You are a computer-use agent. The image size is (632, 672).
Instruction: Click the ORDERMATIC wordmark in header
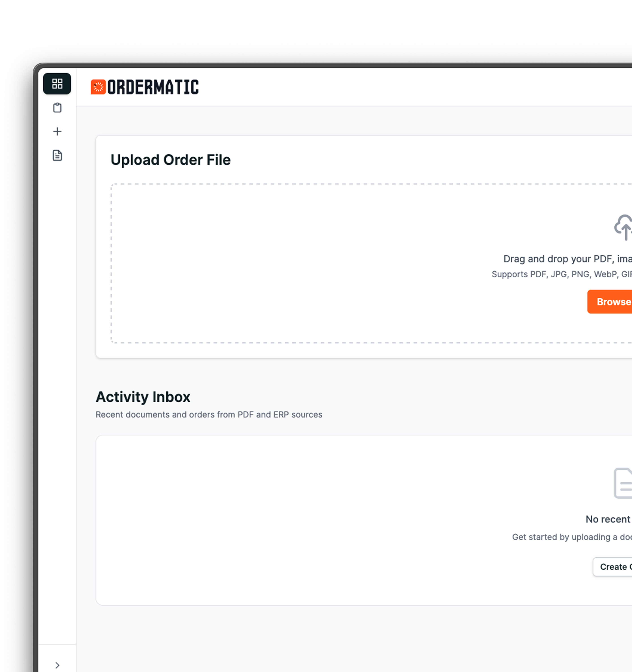[153, 87]
